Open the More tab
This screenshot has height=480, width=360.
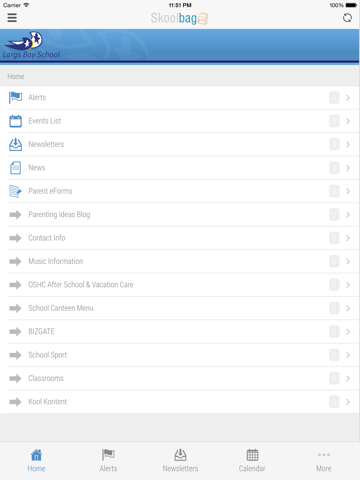(x=324, y=461)
